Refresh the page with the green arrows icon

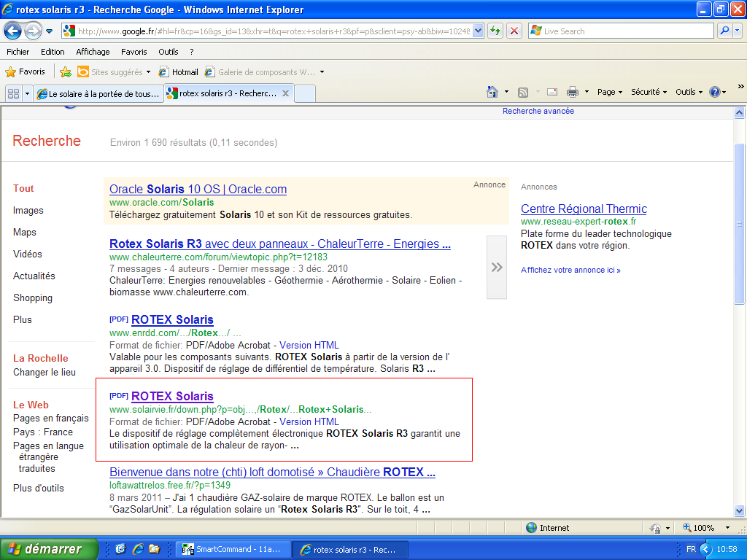pos(495,31)
